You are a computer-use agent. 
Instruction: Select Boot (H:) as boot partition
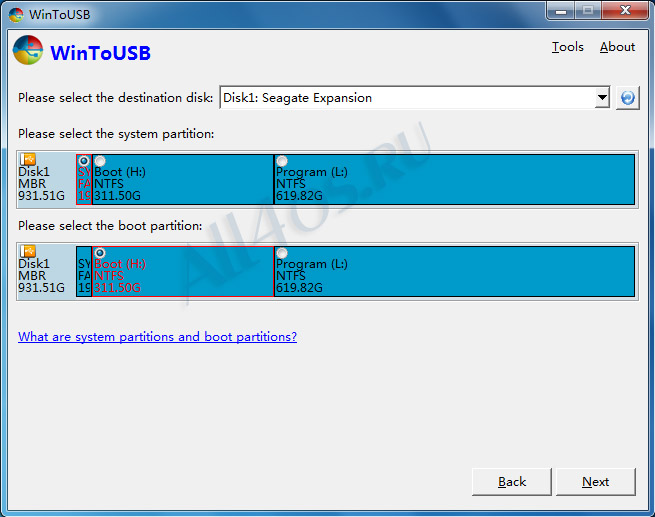[100, 253]
